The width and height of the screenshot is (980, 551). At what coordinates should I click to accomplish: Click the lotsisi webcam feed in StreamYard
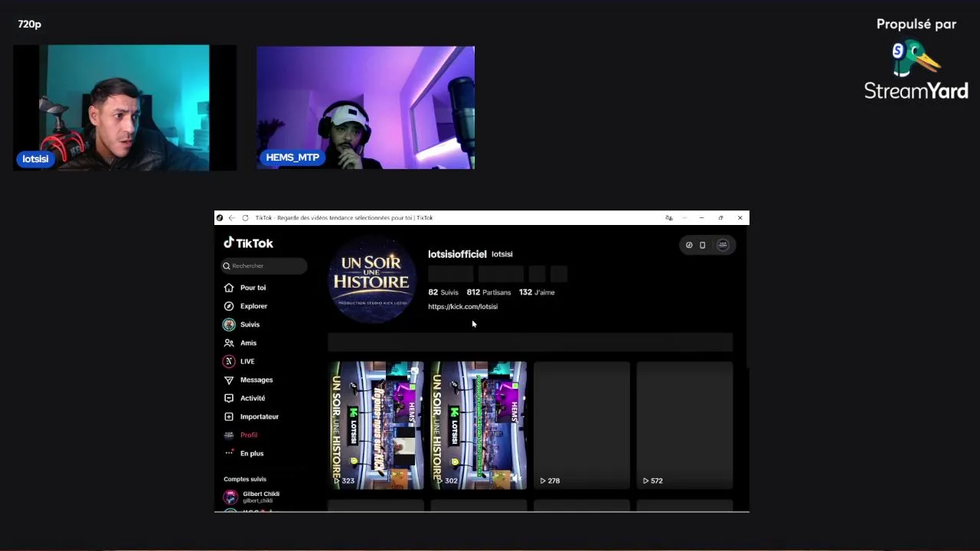(125, 107)
